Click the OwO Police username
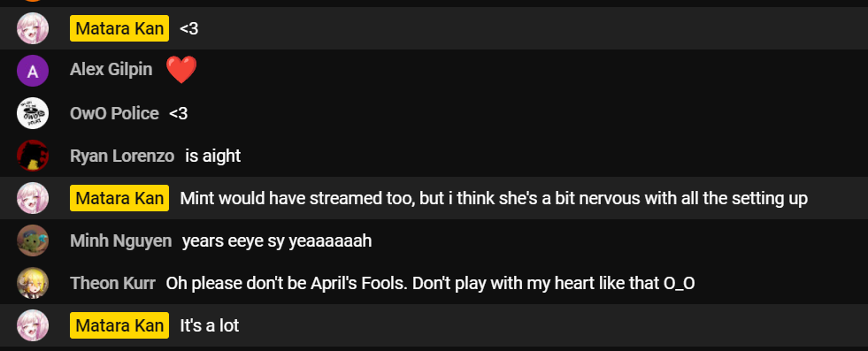 (x=114, y=113)
